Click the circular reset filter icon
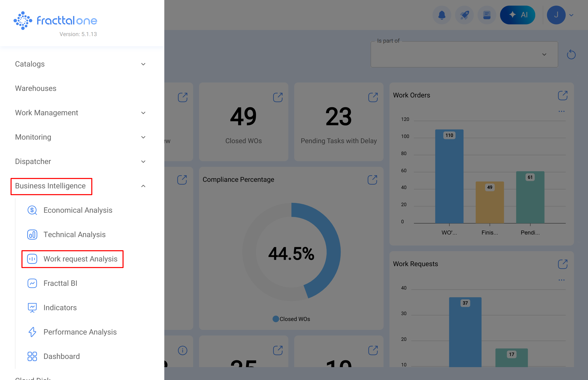This screenshot has width=588, height=380. tap(571, 55)
